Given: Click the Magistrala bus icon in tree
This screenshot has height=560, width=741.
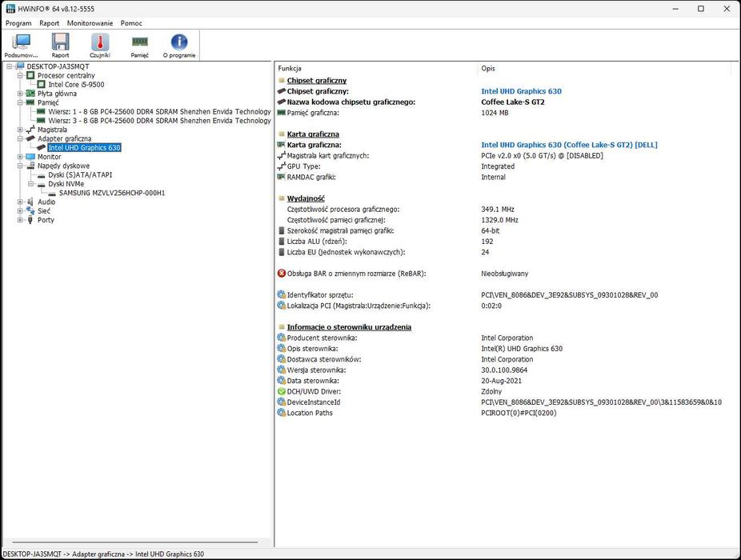Looking at the screenshot, I should [30, 130].
